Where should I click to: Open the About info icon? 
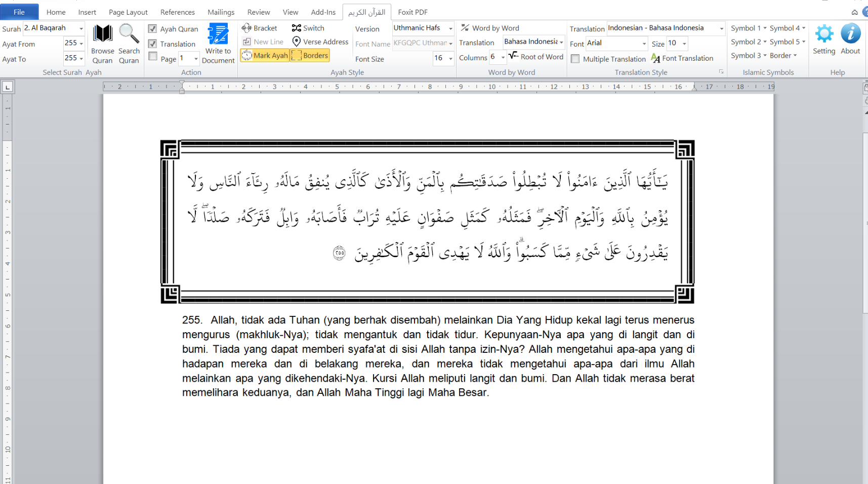(850, 34)
